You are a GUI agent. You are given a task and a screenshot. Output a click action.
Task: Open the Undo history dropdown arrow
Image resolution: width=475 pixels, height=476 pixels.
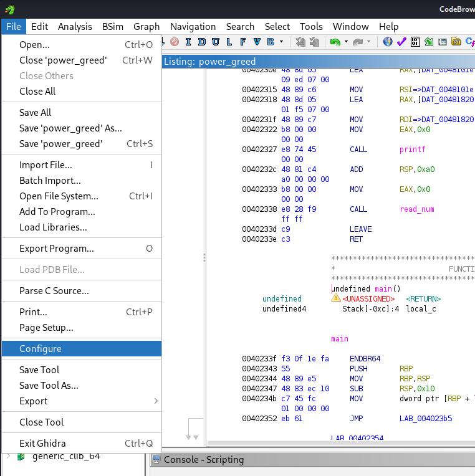[x=345, y=42]
